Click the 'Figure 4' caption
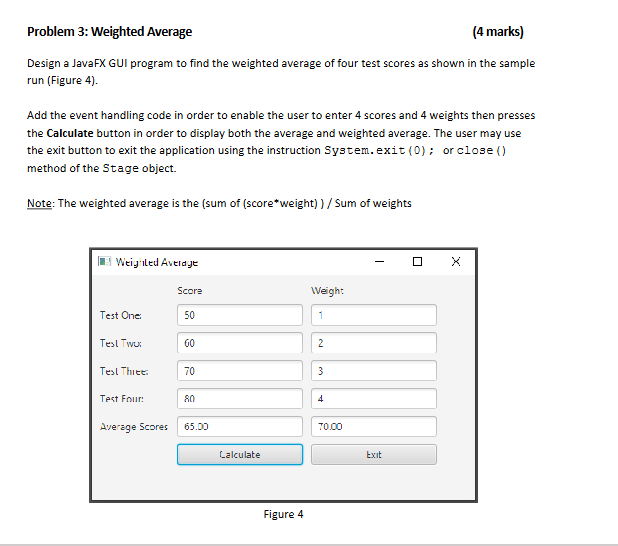 (283, 514)
